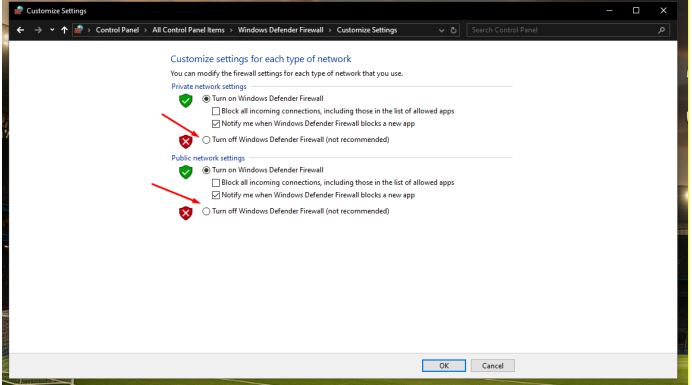Click red shield icon under public network

[186, 213]
